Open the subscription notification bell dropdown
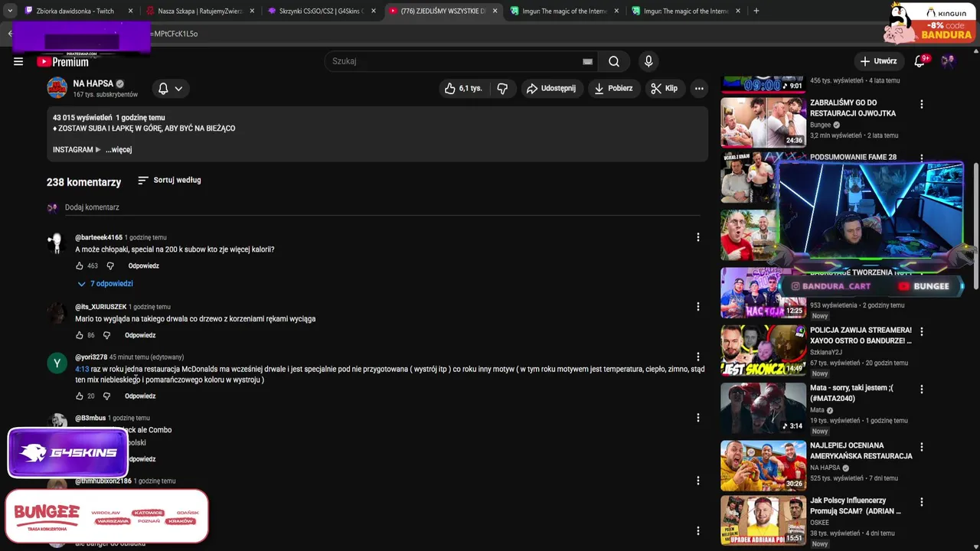This screenshot has height=551, width=980. click(170, 89)
